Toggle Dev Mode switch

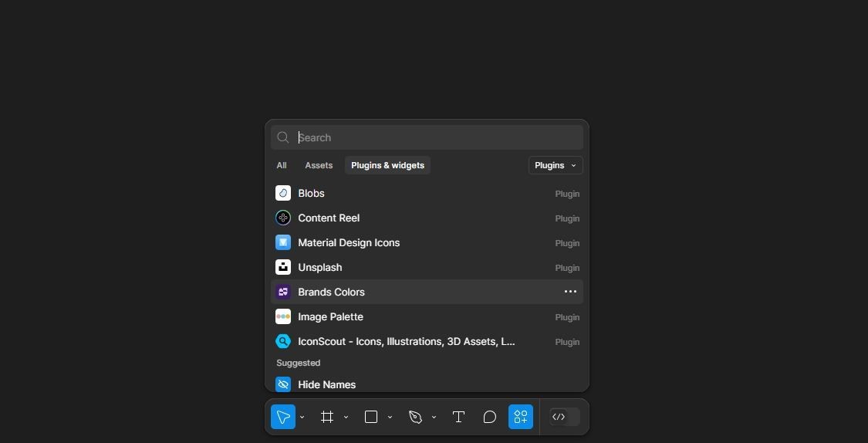point(564,417)
